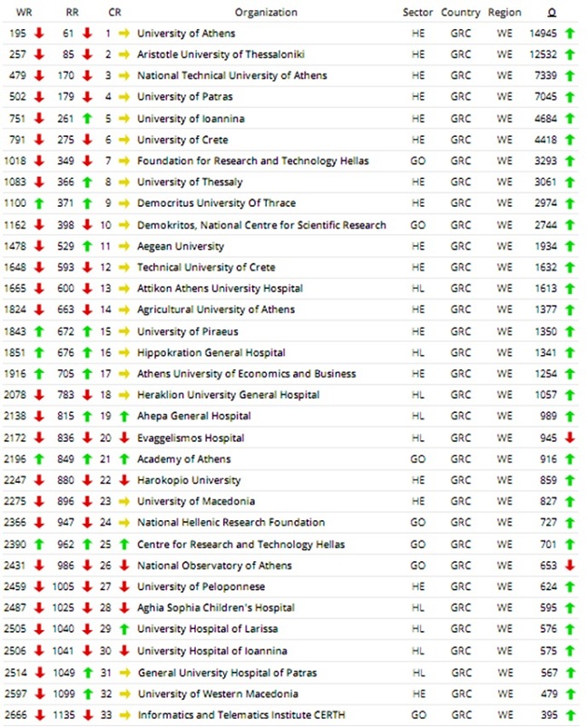
Task: Select Ahepa General Hospital name
Action: (194, 416)
